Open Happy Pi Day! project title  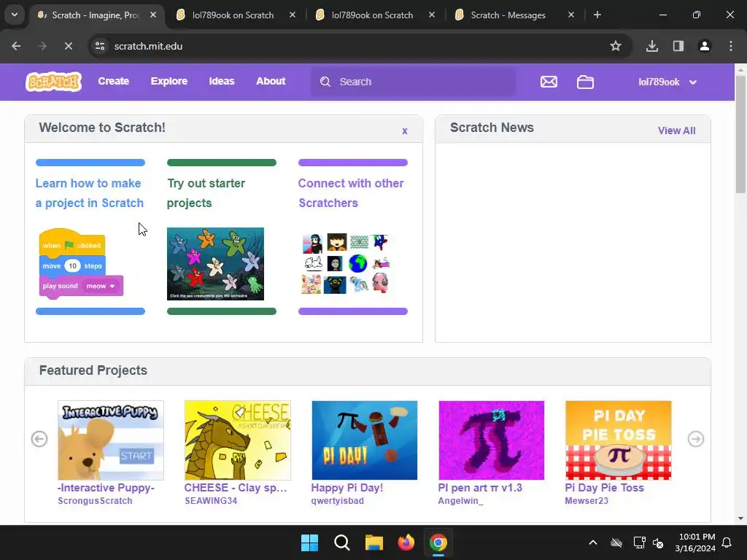pyautogui.click(x=347, y=488)
